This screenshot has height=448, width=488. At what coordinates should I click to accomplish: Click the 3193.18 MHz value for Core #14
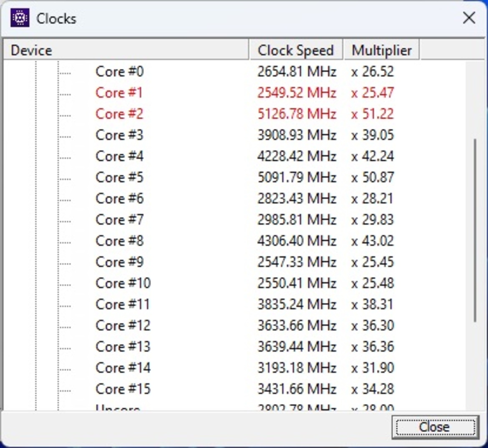coord(297,368)
